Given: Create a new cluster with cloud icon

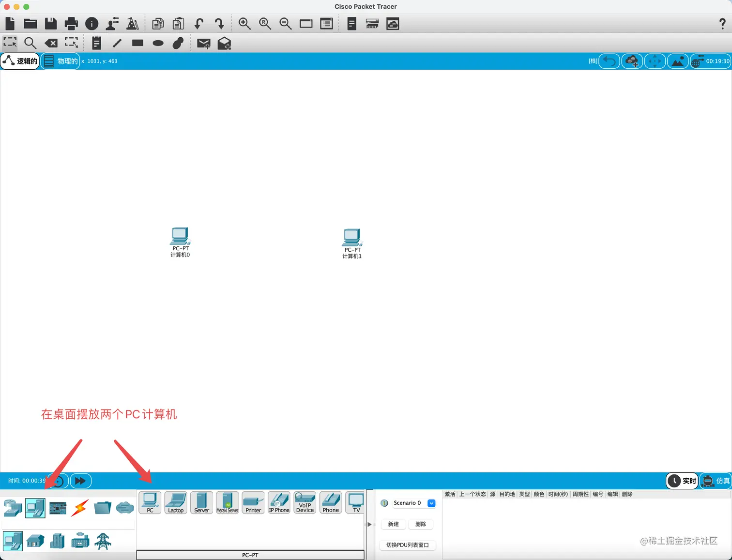Looking at the screenshot, I should (x=632, y=61).
